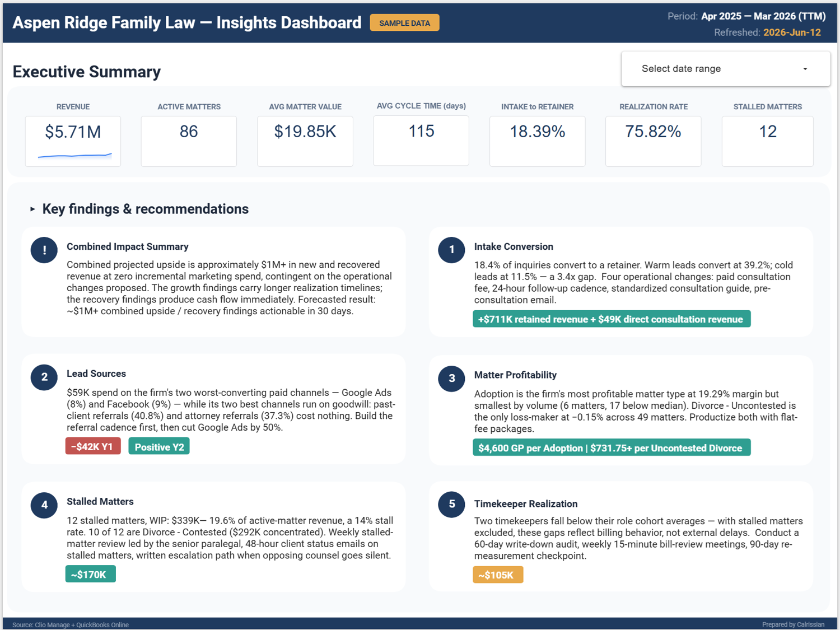Click the Positive Y2 green tag
This screenshot has height=630, width=840.
pos(159,446)
